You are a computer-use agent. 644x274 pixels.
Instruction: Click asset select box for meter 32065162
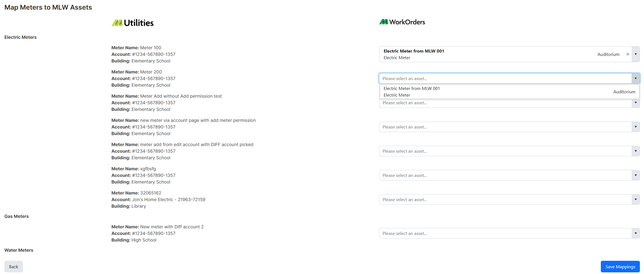505,199
